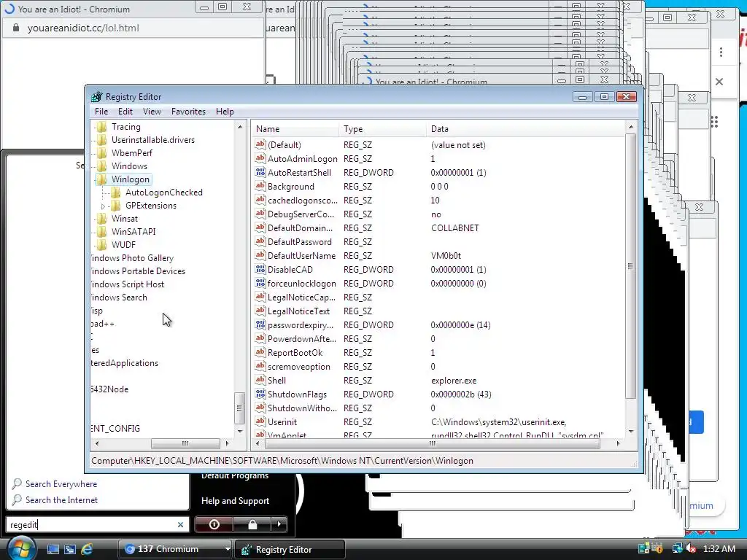Select the DebugServerCo... value name
Image resolution: width=747 pixels, height=560 pixels.
tap(301, 214)
